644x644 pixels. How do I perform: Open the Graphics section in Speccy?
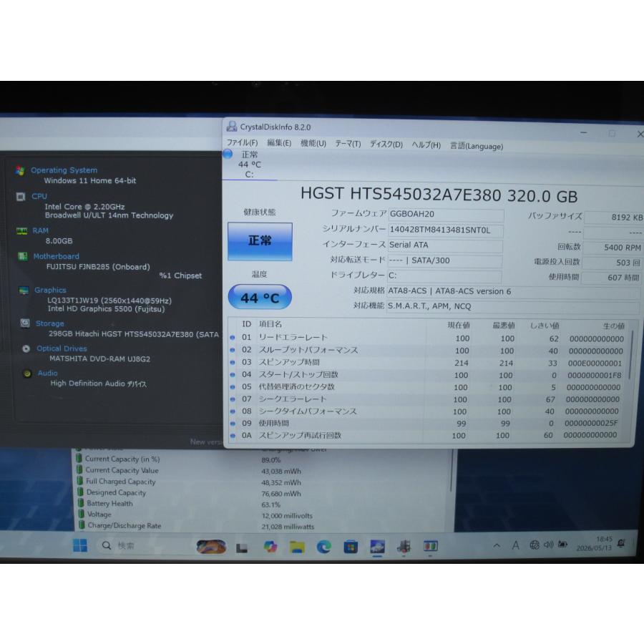pyautogui.click(x=51, y=290)
